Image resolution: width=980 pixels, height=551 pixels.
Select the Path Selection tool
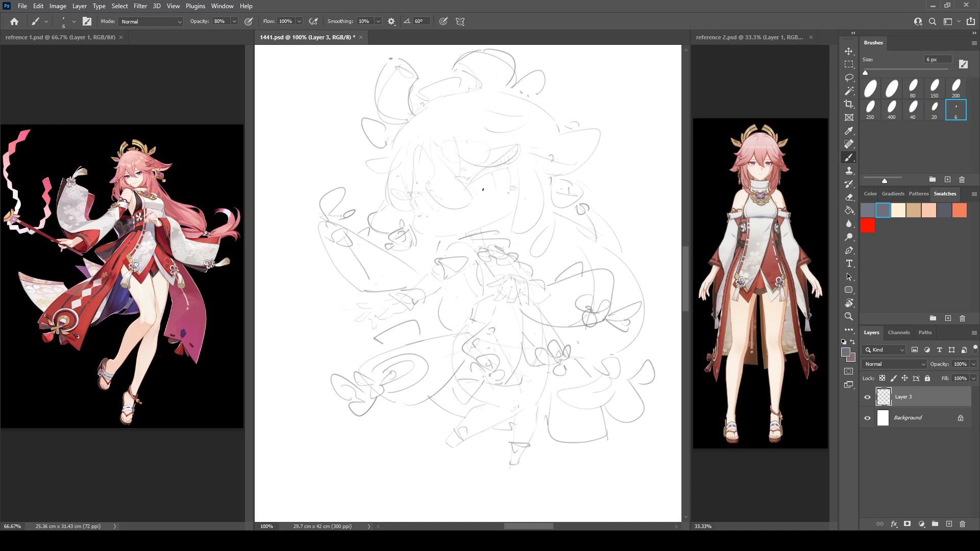(849, 277)
